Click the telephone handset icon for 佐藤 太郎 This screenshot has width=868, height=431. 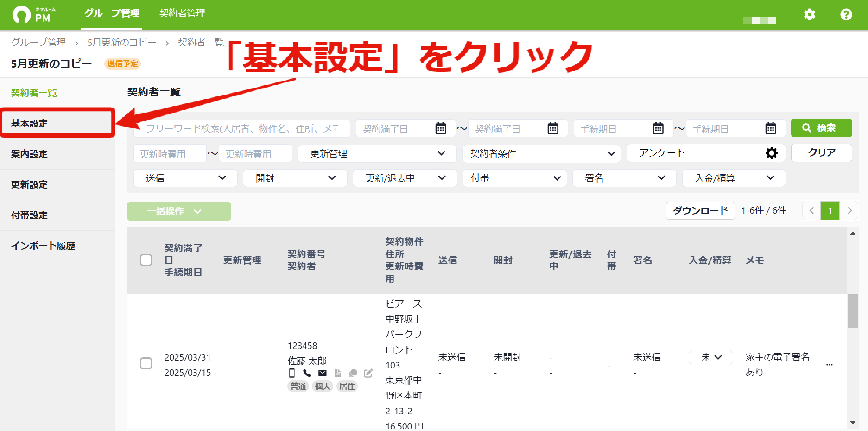pos(307,373)
